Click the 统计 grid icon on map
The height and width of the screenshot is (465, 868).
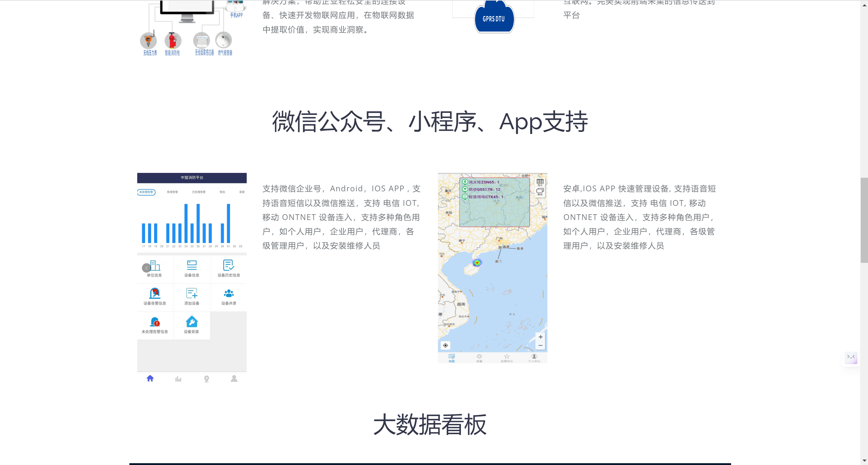[x=540, y=182]
